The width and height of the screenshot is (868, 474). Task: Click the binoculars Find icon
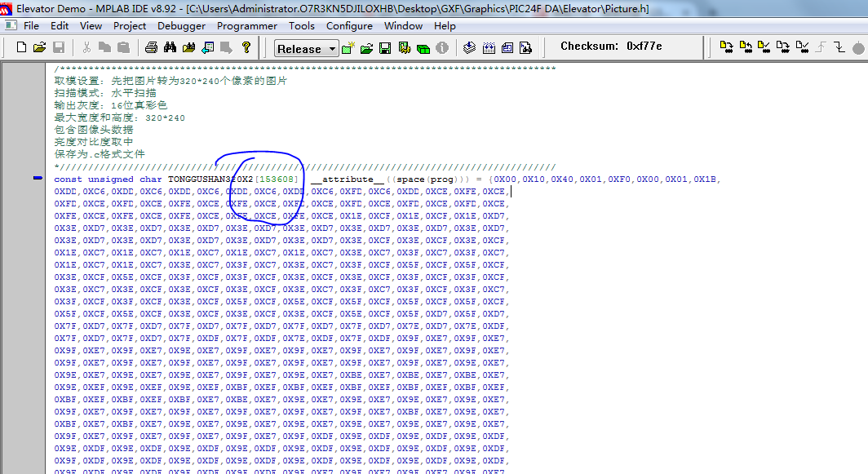click(170, 47)
